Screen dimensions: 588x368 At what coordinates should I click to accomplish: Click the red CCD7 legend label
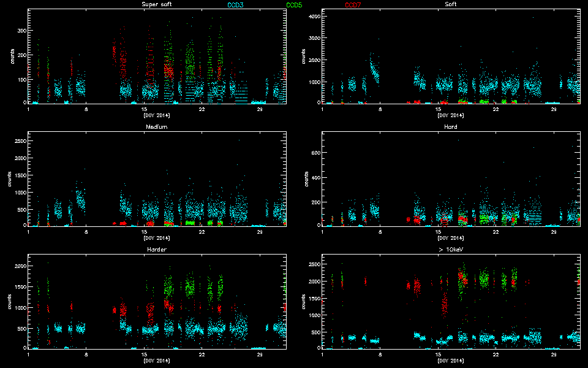(x=353, y=5)
